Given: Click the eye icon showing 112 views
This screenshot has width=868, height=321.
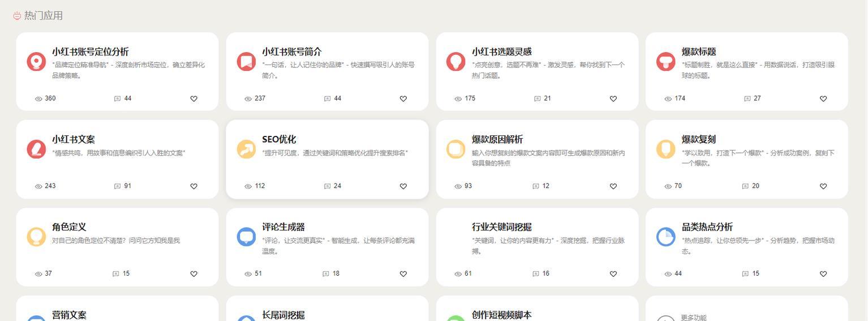Looking at the screenshot, I should tap(248, 186).
